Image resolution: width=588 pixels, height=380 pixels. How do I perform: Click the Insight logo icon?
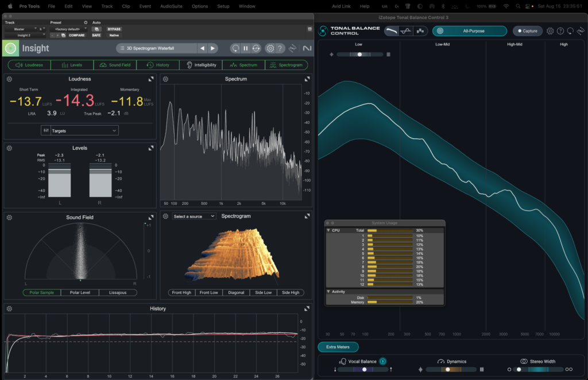coord(10,48)
